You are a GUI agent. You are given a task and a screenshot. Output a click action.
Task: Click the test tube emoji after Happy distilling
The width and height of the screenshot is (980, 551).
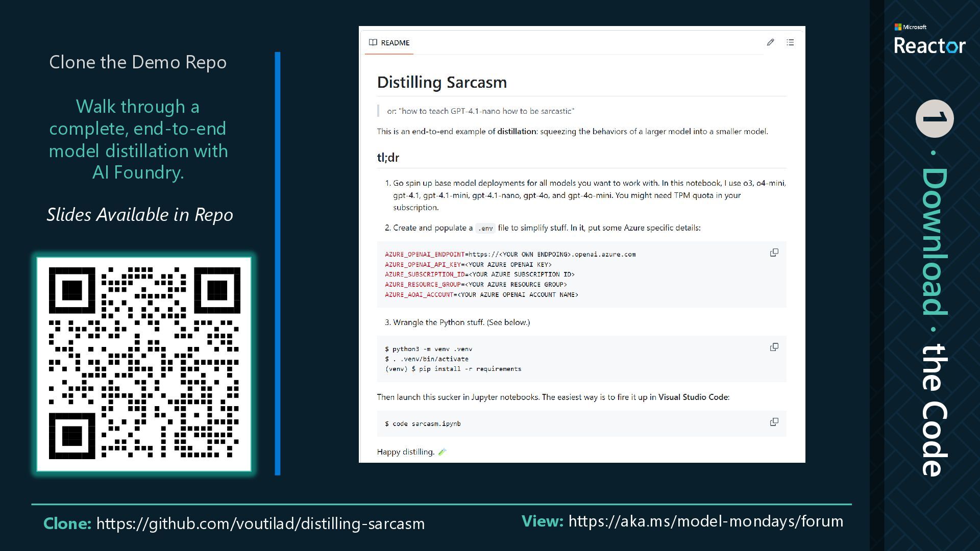pos(443,452)
